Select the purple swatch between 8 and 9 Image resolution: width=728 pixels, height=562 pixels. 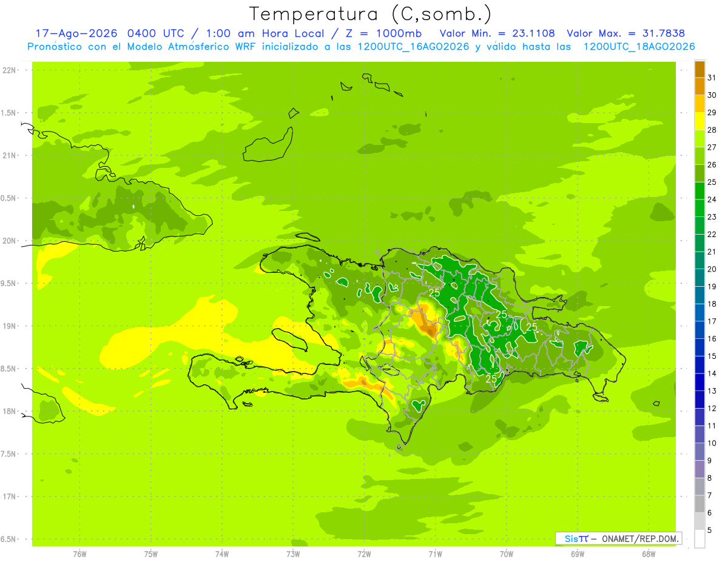point(699,469)
